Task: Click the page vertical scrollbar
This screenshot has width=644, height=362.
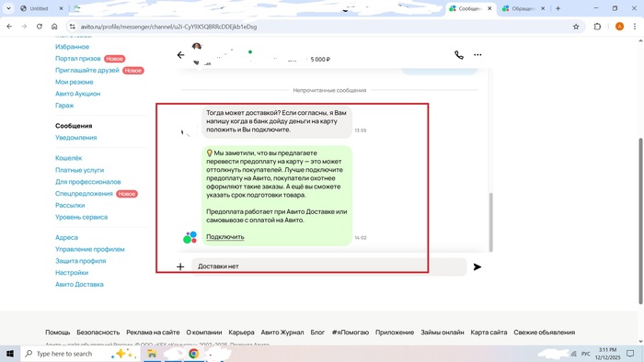Action: 640,221
